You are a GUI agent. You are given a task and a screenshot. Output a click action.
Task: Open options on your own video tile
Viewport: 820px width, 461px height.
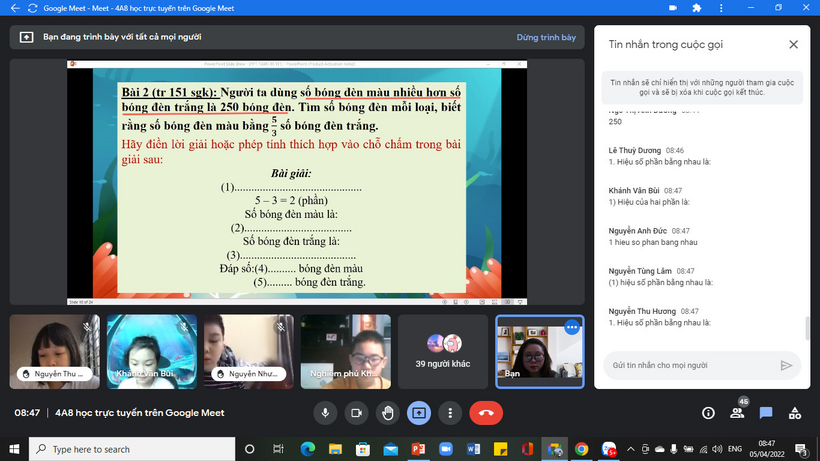[x=571, y=327]
